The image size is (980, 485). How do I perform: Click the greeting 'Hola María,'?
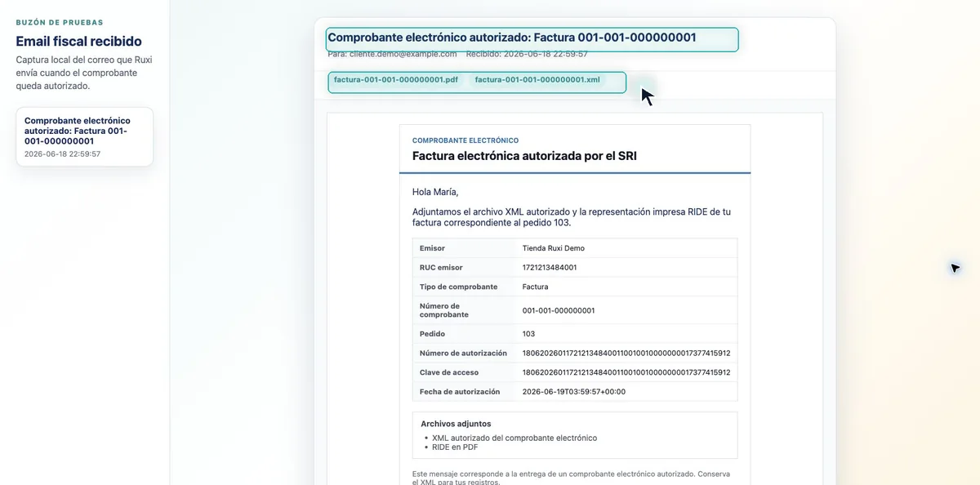pyautogui.click(x=435, y=193)
